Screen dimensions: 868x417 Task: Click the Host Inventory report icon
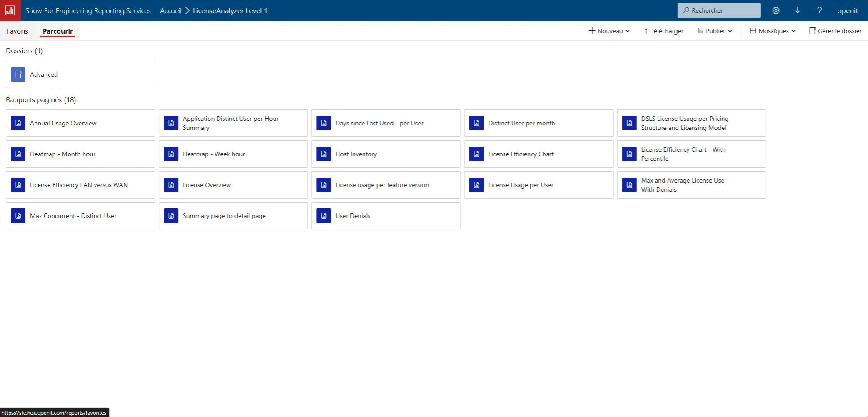(x=324, y=154)
